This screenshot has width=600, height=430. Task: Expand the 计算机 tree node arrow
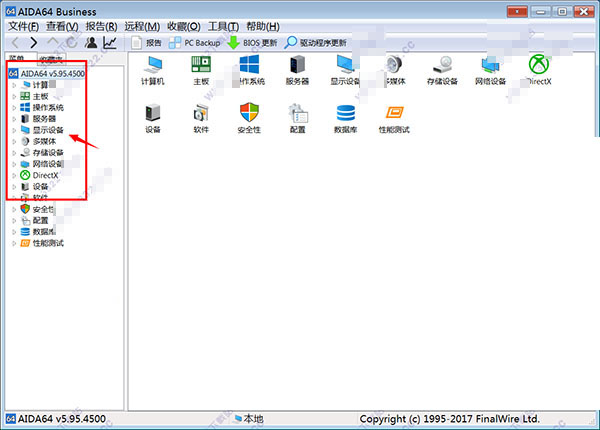click(x=14, y=85)
